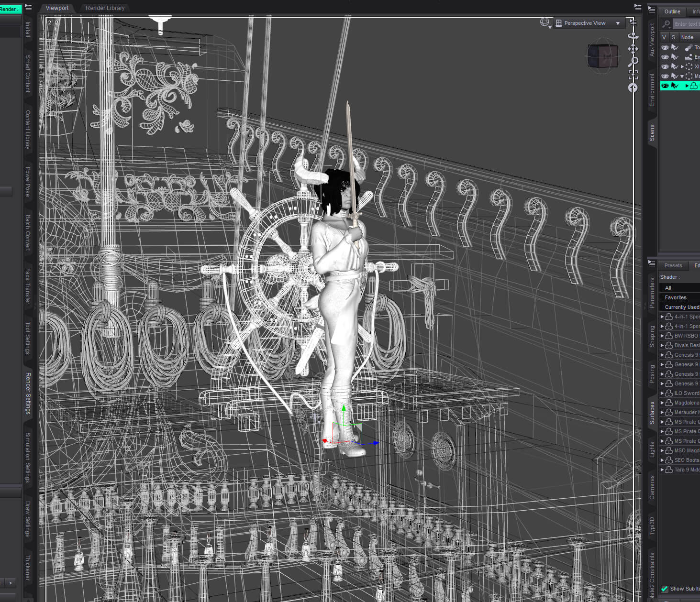Click the Scene search text field
Image resolution: width=700 pixels, height=602 pixels.
click(687, 24)
